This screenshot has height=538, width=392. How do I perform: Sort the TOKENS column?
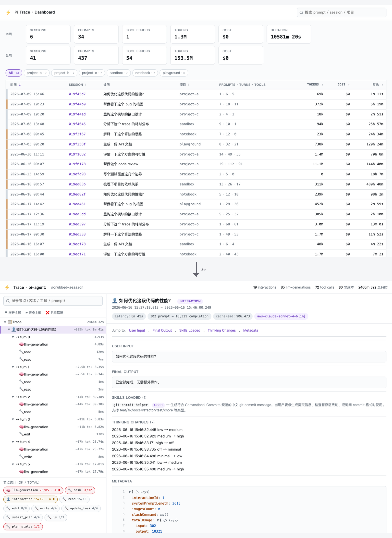point(322,85)
